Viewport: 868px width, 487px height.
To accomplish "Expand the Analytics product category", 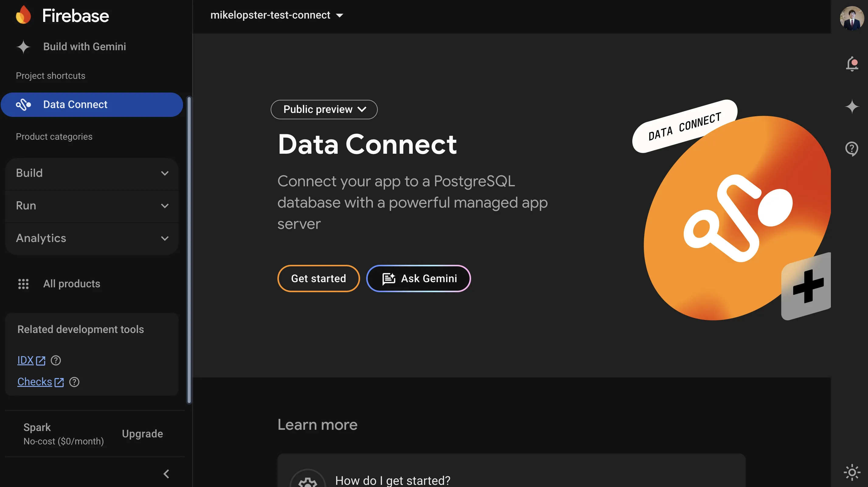I will pos(91,238).
